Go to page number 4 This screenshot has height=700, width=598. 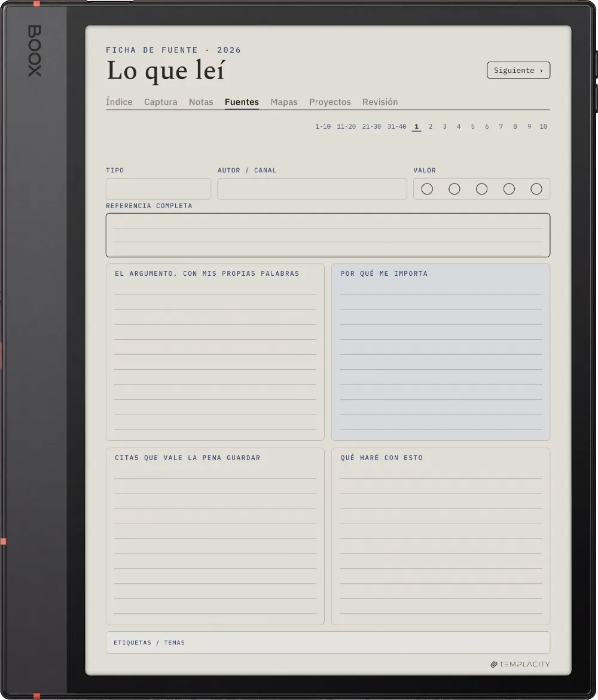[459, 127]
